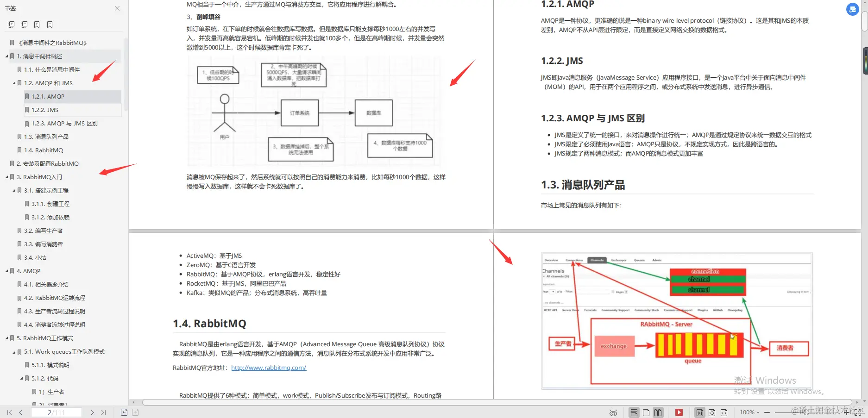This screenshot has width=868, height=418.
Task: Add a new bookmark icon
Action: coord(37,24)
